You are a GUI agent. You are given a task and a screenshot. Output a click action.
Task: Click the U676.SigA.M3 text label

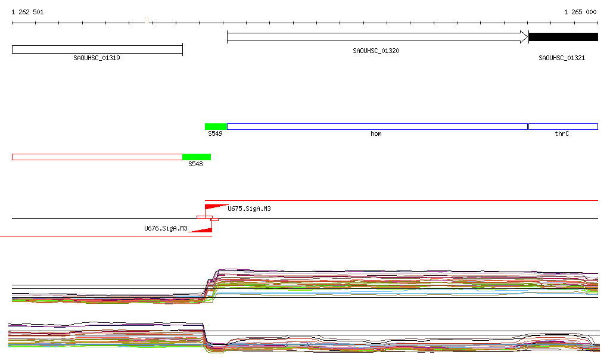166,228
